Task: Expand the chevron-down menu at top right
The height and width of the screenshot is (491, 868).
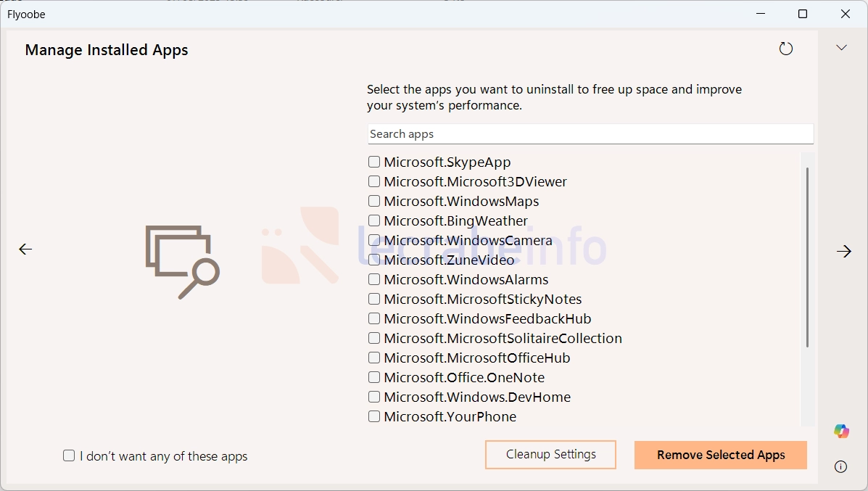Action: tap(841, 48)
